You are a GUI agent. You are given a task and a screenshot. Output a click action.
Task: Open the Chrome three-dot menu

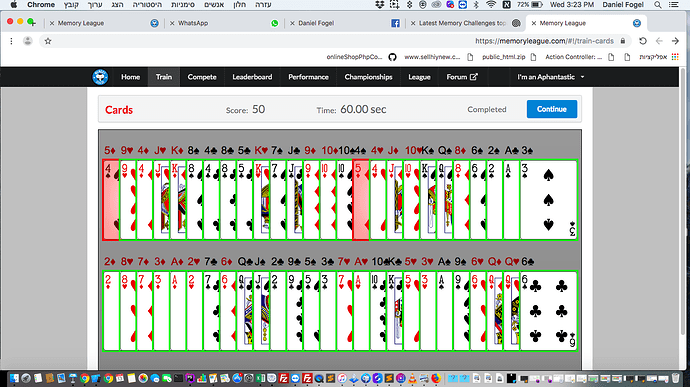(x=11, y=41)
